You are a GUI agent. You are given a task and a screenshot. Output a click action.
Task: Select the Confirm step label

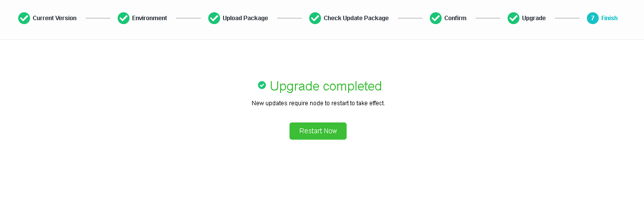tap(455, 18)
